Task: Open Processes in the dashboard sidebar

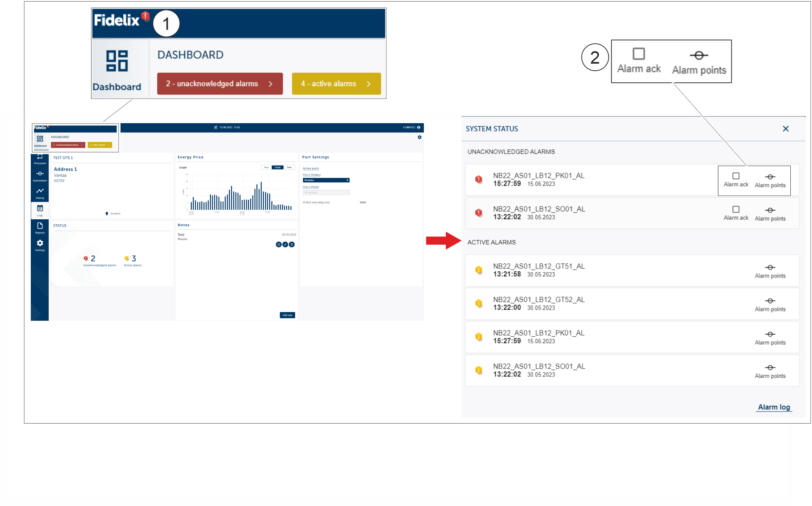Action: [40, 159]
